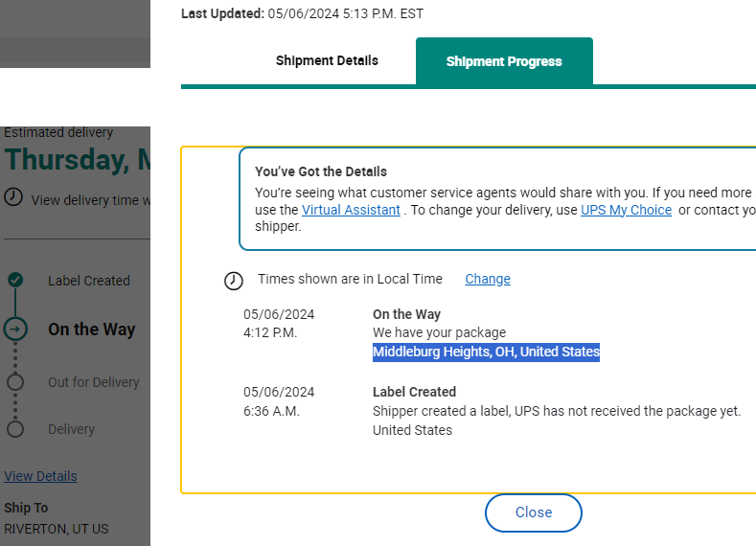Click the empty circle for Out for Delivery
The width and height of the screenshot is (756, 546).
(15, 382)
